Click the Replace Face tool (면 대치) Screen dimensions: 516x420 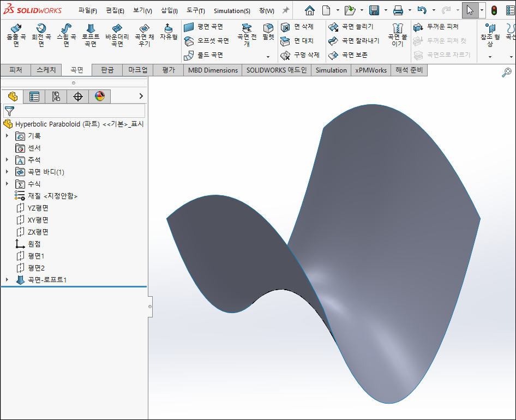click(297, 41)
